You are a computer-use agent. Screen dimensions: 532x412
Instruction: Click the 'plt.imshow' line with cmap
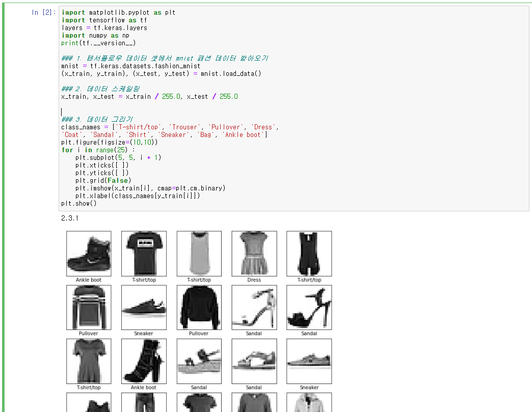coord(150,188)
